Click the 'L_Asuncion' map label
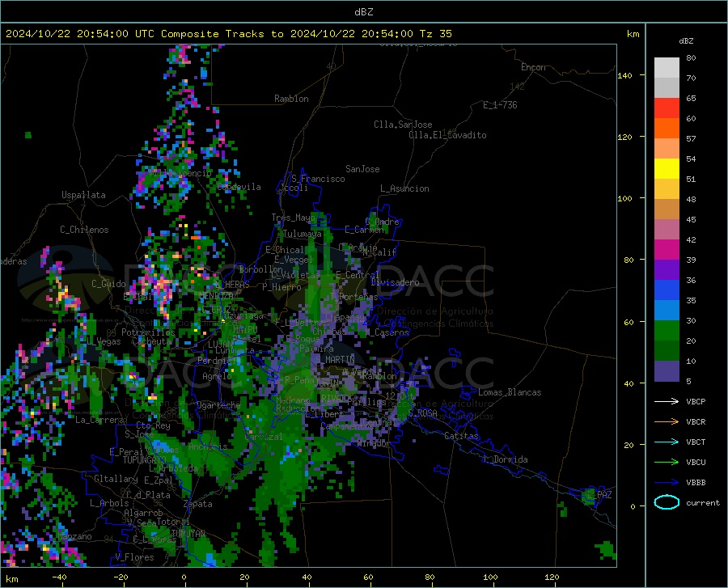Image resolution: width=728 pixels, height=588 pixels. (x=404, y=188)
